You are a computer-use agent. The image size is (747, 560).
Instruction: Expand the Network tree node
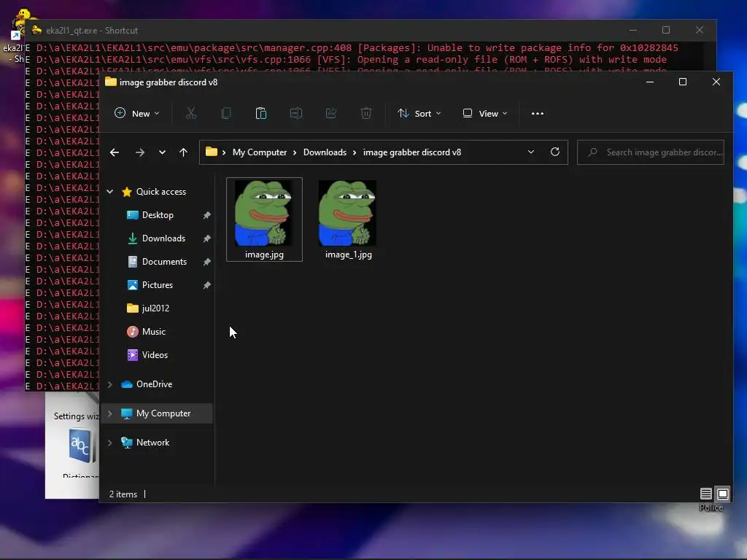[110, 443]
